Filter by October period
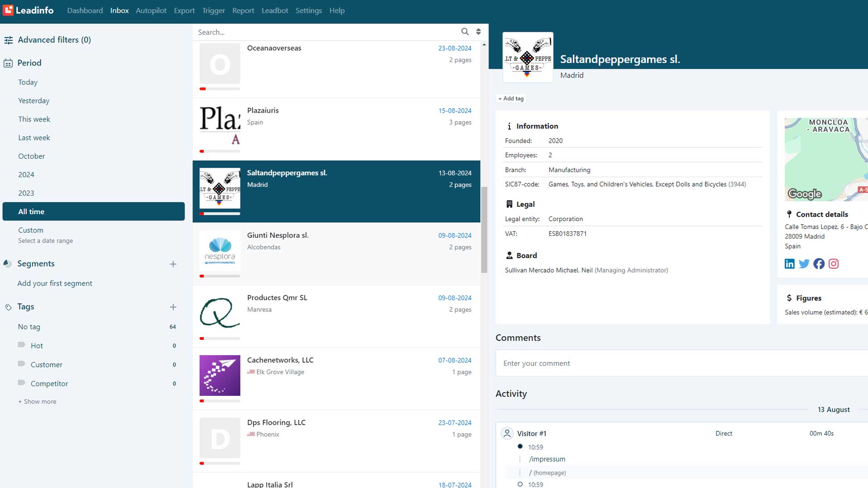 coord(32,156)
